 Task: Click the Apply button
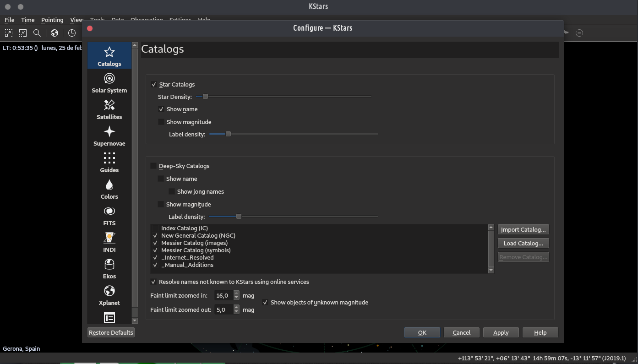click(501, 332)
